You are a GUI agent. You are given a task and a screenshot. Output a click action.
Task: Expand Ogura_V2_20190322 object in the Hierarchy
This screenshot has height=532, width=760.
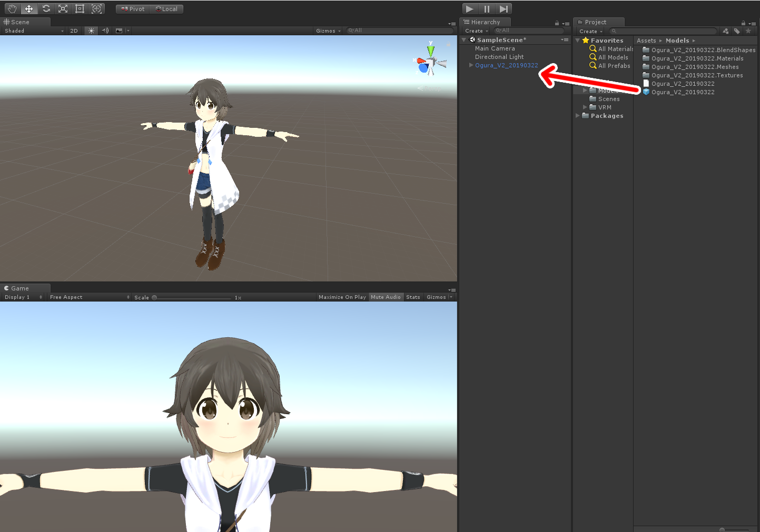[x=471, y=65]
